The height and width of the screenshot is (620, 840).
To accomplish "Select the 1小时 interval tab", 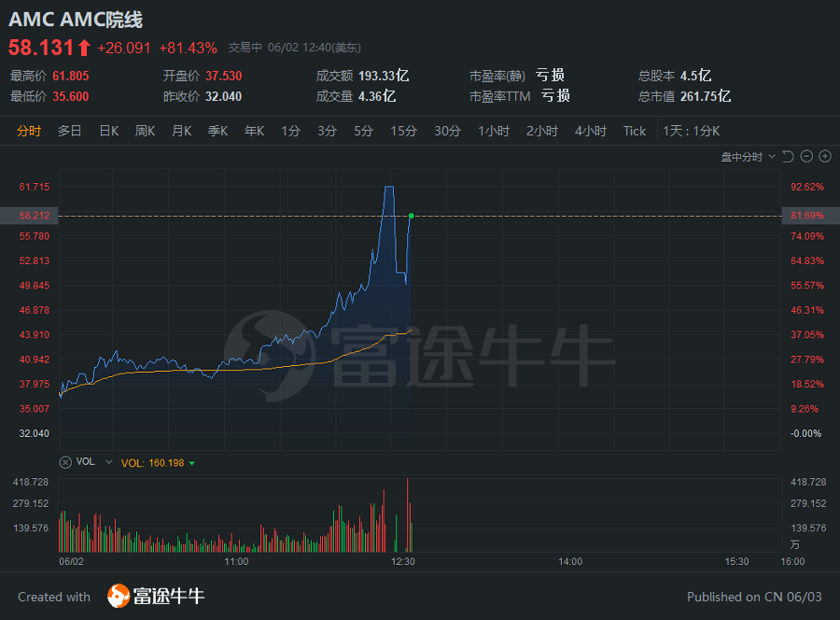I will [x=494, y=132].
